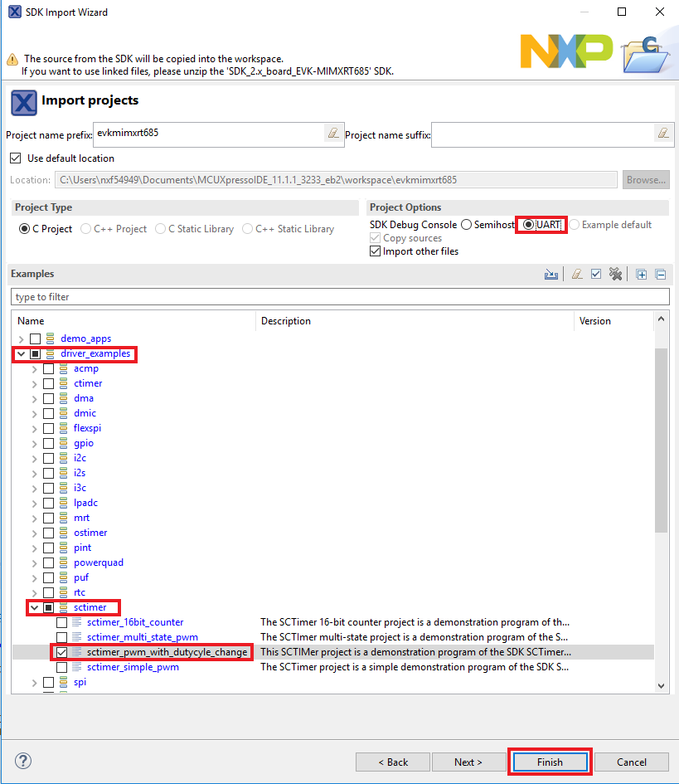Clear the project name prefix with eraser icon
Screen dimensions: 679x784
click(x=332, y=134)
